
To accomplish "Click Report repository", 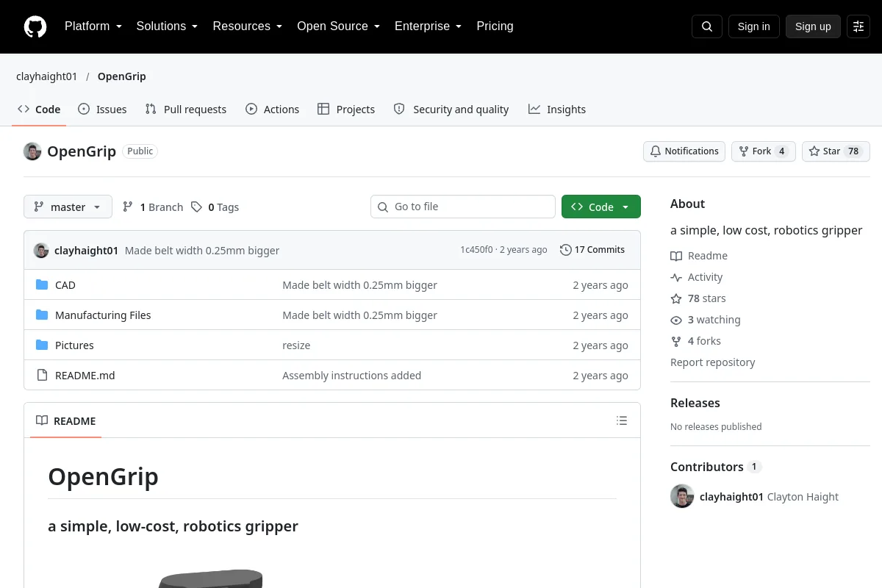I will pos(712,362).
